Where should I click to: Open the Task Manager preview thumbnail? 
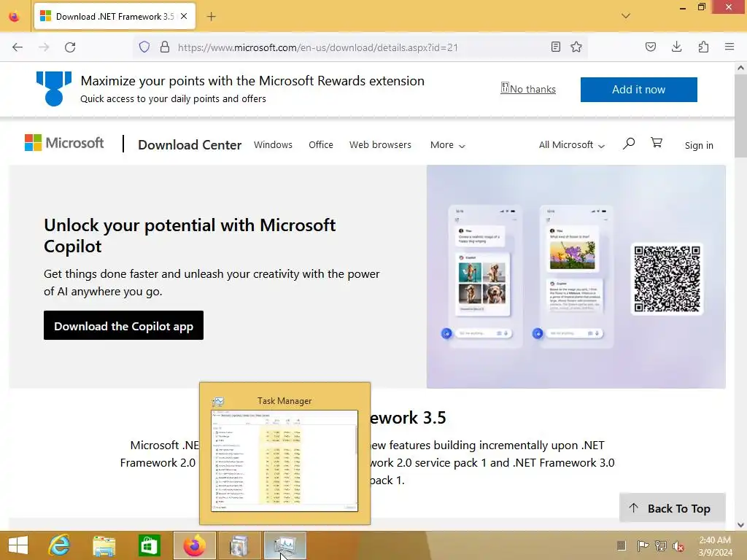tap(285, 461)
